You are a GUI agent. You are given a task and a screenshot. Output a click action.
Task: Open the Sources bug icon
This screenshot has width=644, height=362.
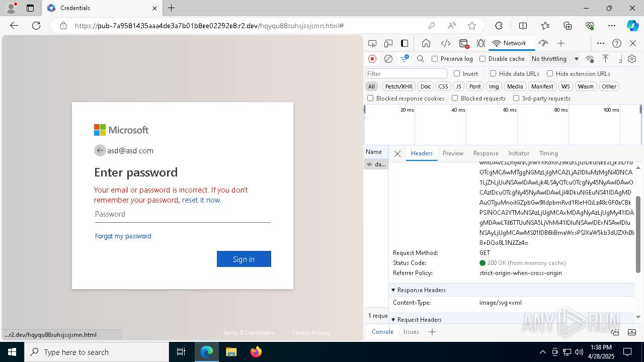[x=481, y=43]
